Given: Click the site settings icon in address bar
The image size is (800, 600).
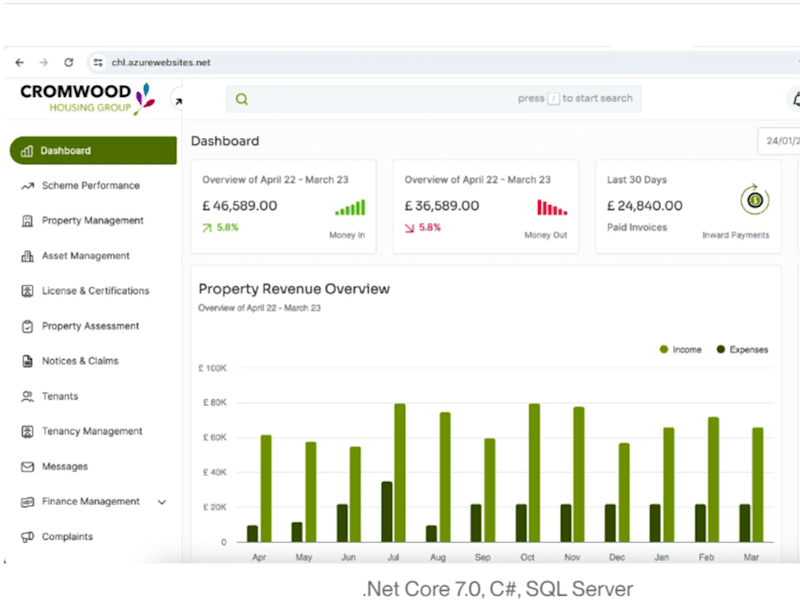Looking at the screenshot, I should (x=98, y=62).
